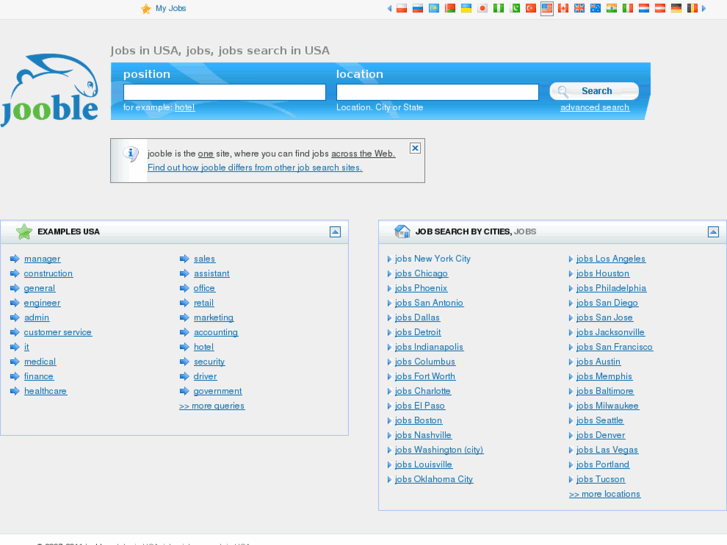This screenshot has width=727, height=545.
Task: Select the Japan flag icon
Action: 482,8
